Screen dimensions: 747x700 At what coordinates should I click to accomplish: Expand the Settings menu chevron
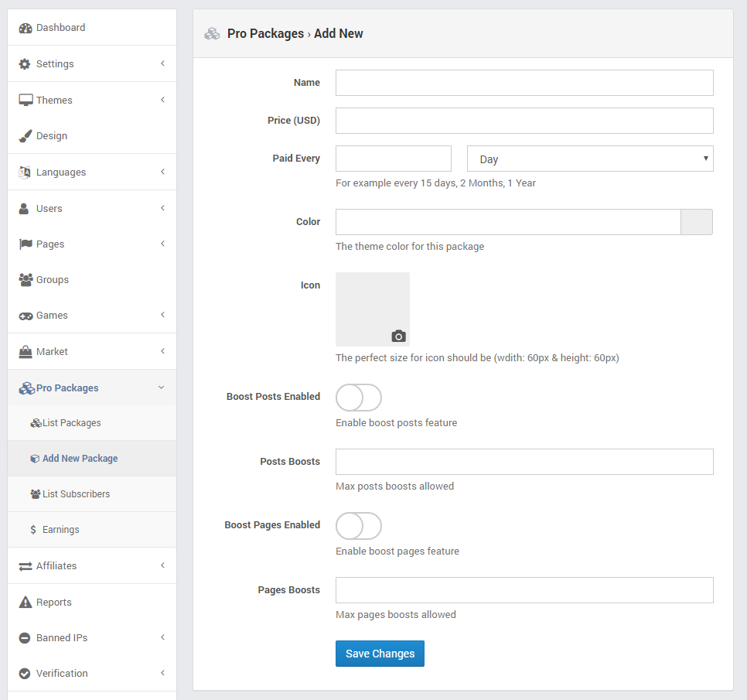[162, 63]
